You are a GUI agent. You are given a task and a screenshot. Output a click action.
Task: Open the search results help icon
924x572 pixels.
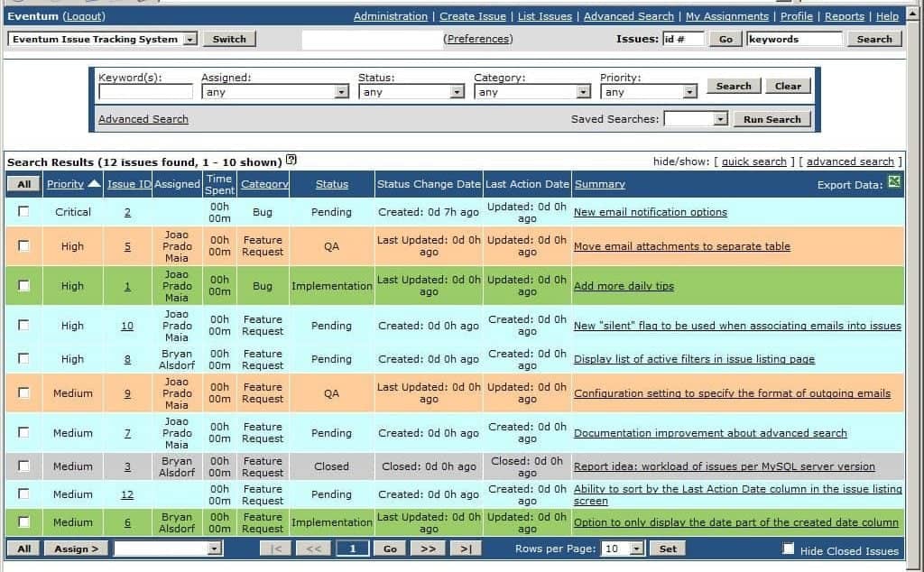pos(291,160)
